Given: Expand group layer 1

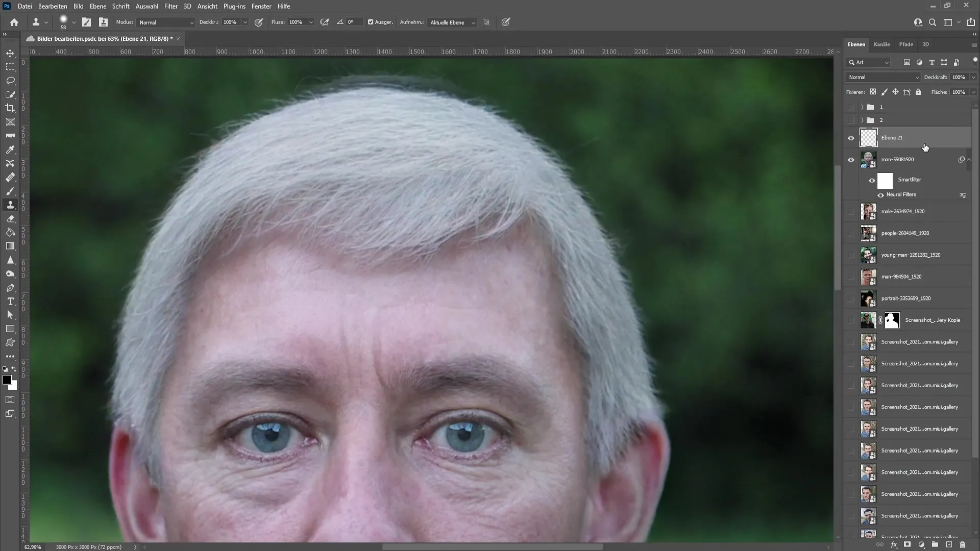Looking at the screenshot, I should (x=862, y=106).
